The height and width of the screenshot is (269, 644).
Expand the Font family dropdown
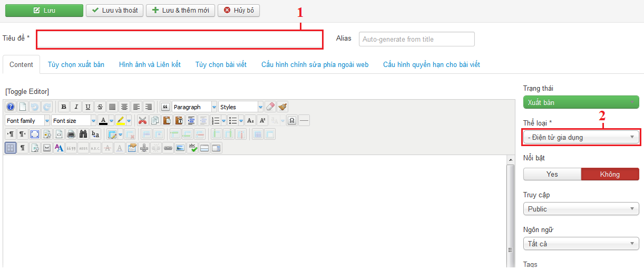coord(27,120)
